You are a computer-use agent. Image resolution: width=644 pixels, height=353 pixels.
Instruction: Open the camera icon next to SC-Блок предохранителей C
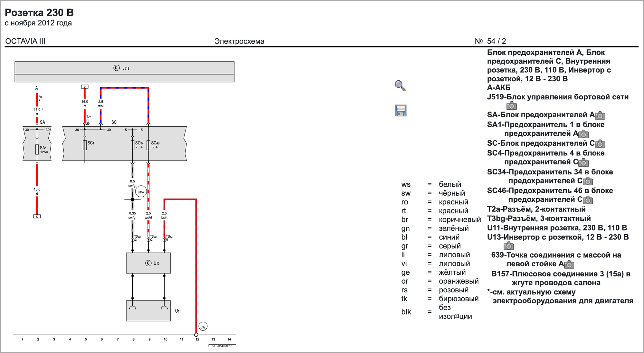tap(600, 144)
